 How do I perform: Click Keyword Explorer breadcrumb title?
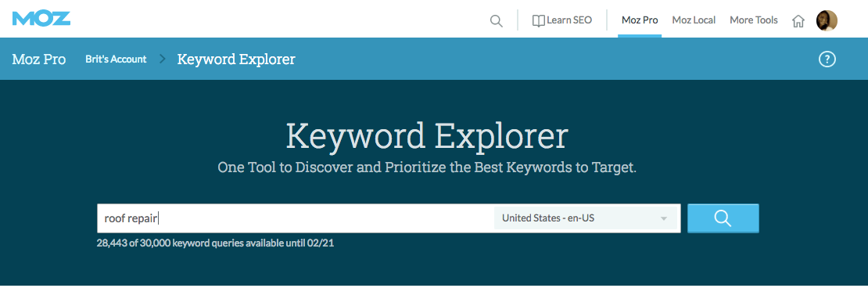(236, 59)
